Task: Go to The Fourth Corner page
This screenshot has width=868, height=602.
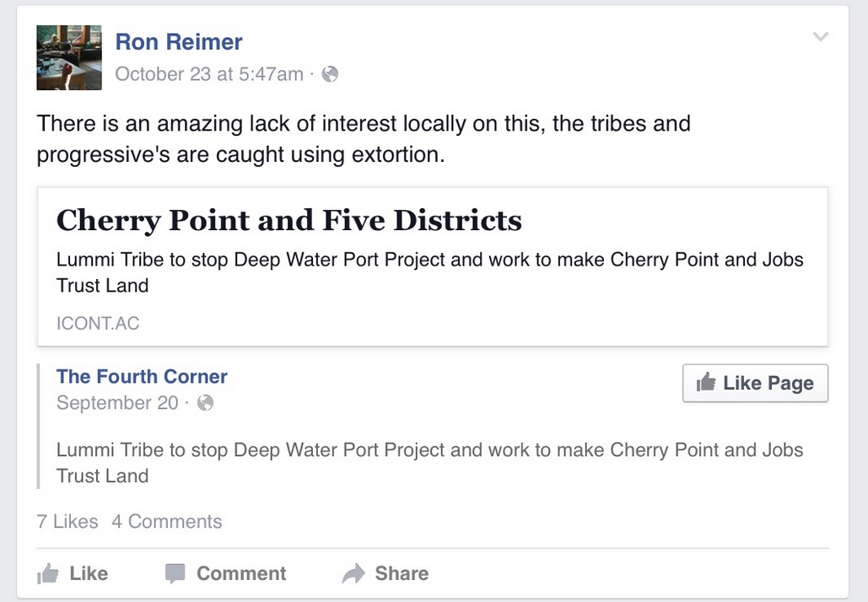Action: point(142,377)
